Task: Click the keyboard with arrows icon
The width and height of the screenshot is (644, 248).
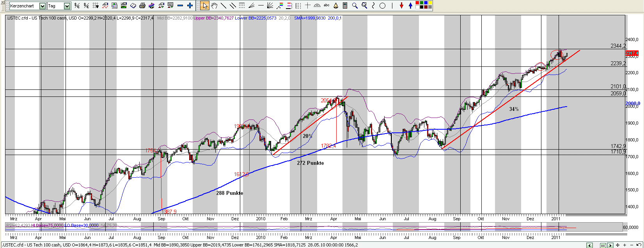Action: pos(170,5)
